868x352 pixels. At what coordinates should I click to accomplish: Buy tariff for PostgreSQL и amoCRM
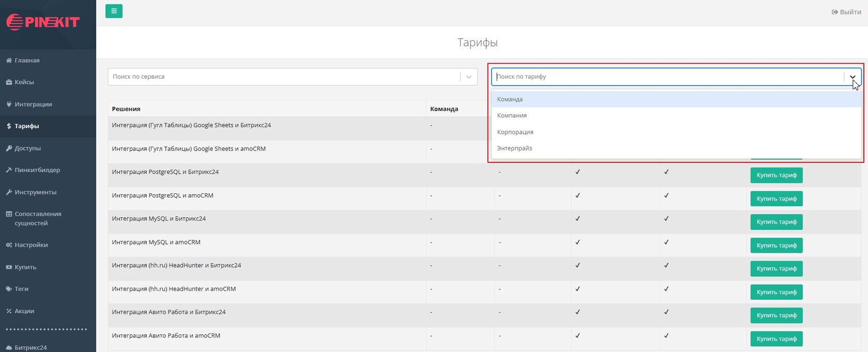[777, 198]
